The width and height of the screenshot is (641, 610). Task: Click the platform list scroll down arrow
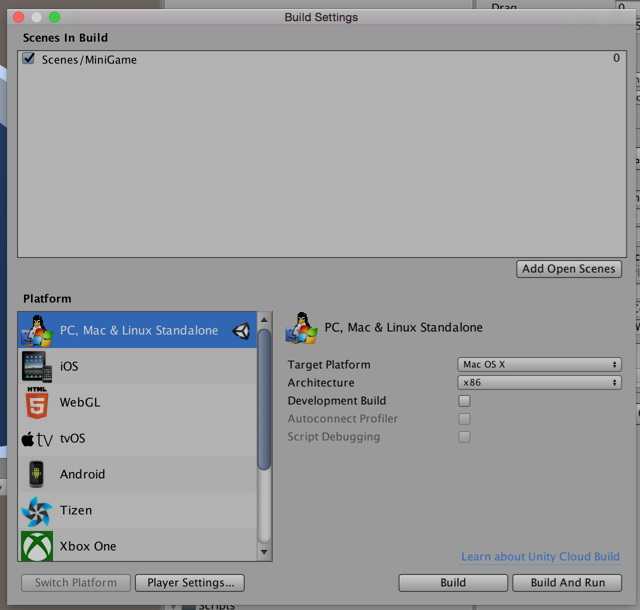tap(264, 552)
